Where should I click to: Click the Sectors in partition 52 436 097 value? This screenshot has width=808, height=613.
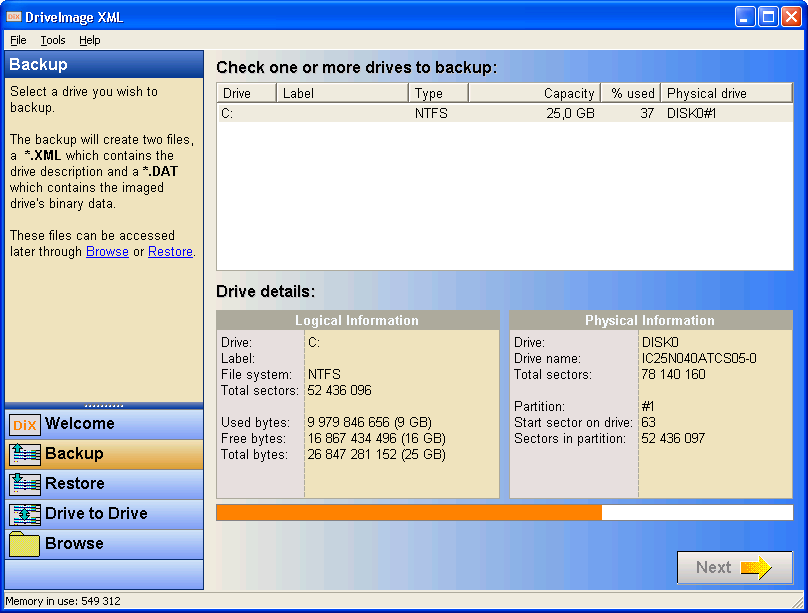point(673,438)
